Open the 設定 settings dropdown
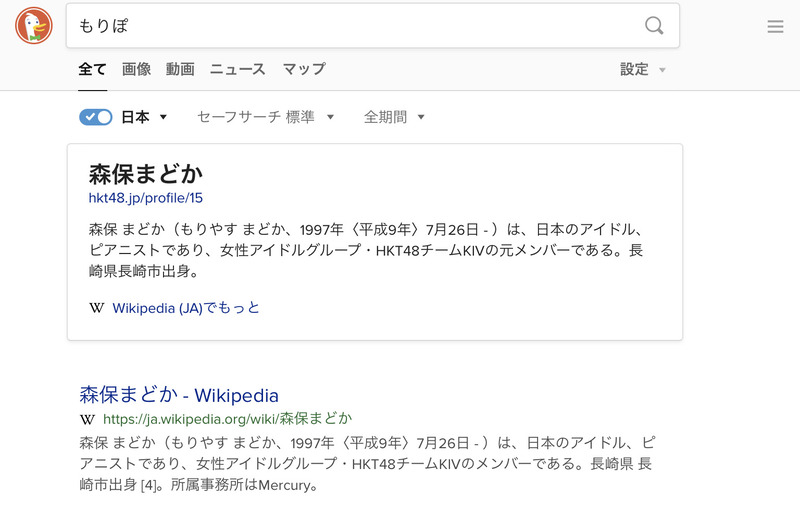800x519 pixels. [642, 69]
